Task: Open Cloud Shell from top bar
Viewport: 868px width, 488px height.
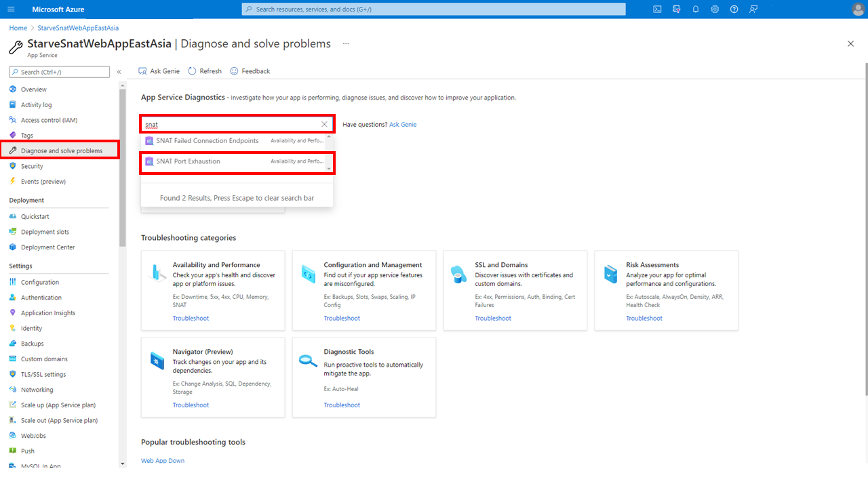Action: tap(657, 9)
